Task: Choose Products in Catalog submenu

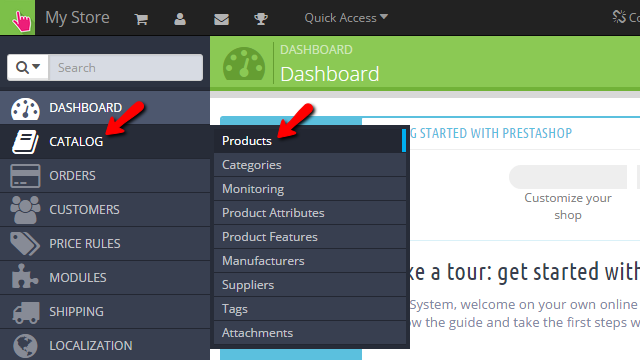Action: [x=310, y=141]
